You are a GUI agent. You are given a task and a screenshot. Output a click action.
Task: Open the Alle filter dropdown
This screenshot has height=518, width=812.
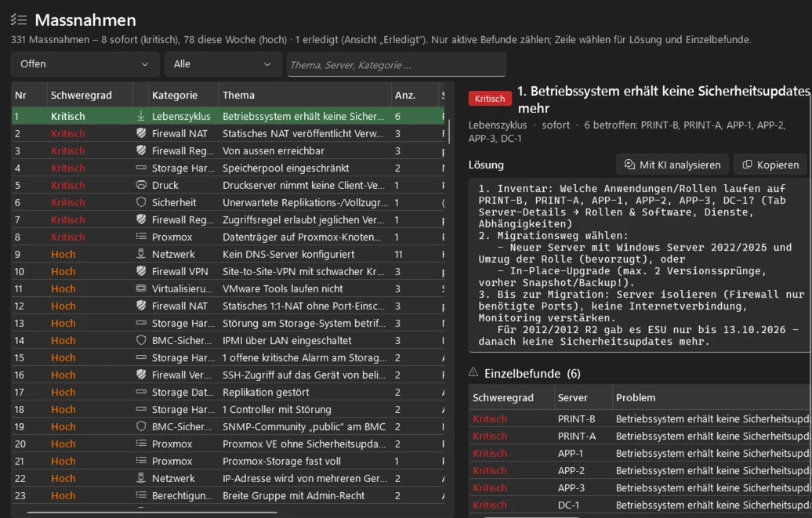point(223,63)
